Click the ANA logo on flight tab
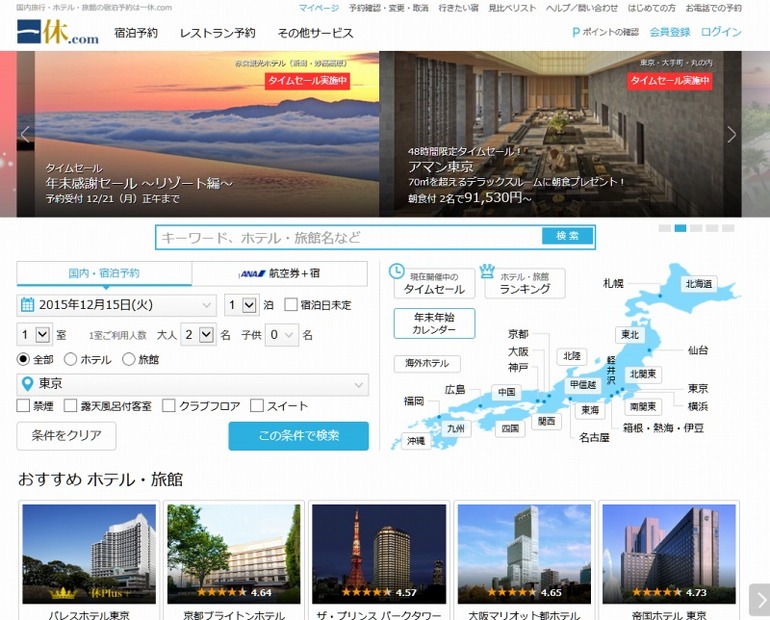This screenshot has width=770, height=620. pyautogui.click(x=252, y=274)
